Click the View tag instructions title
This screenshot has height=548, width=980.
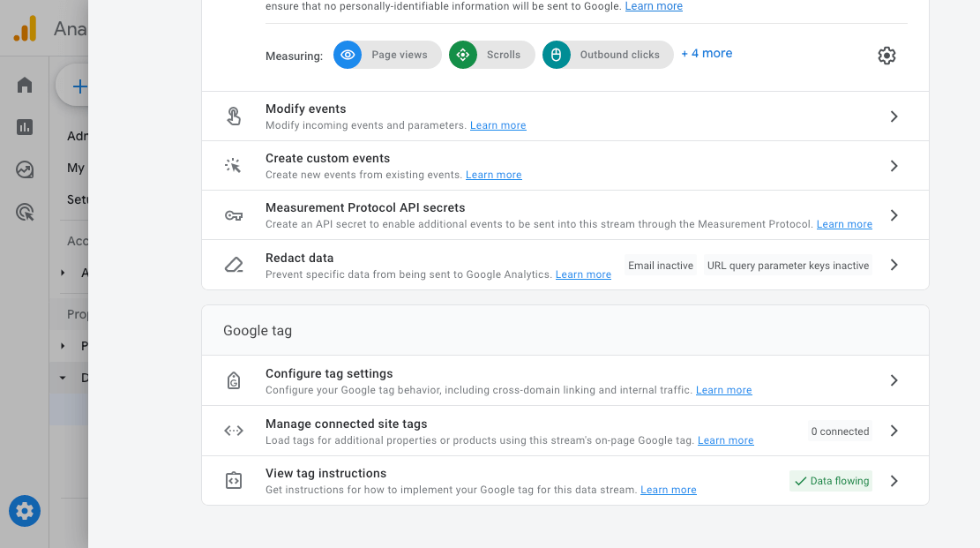(325, 473)
